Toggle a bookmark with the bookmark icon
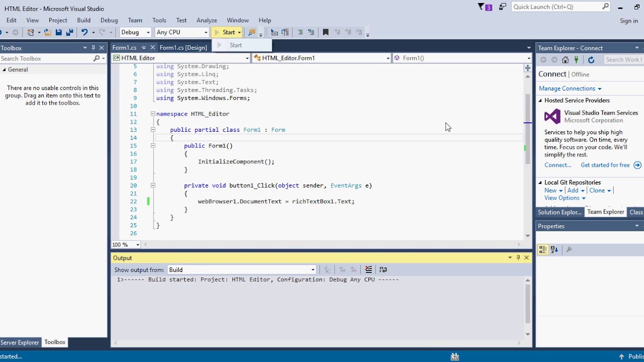The height and width of the screenshot is (362, 644). tap(326, 32)
